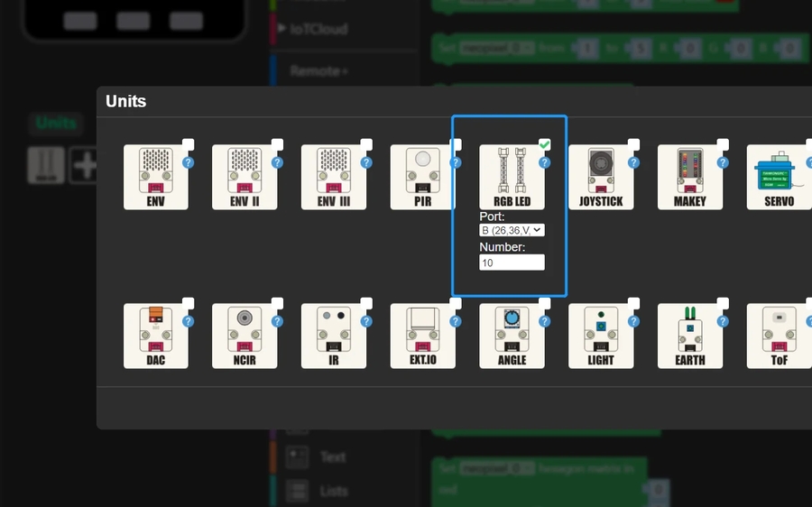
Task: Click the Units tab label
Action: coord(56,123)
